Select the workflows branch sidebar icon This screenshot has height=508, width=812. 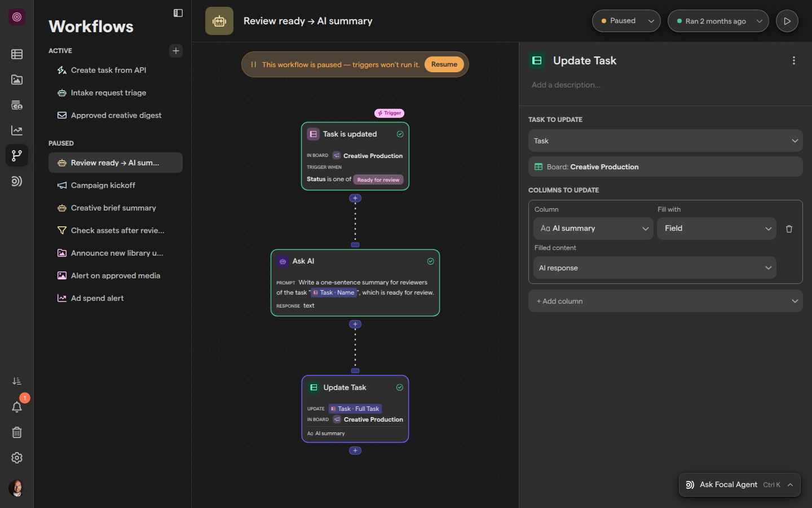tap(17, 155)
